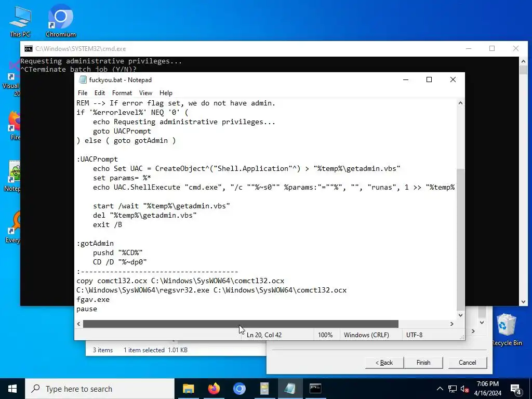
Task: Maximize the Notepad window
Action: click(429, 79)
